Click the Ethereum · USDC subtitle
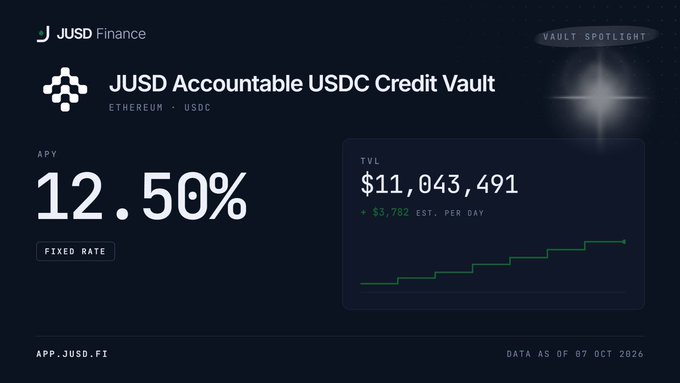 160,108
